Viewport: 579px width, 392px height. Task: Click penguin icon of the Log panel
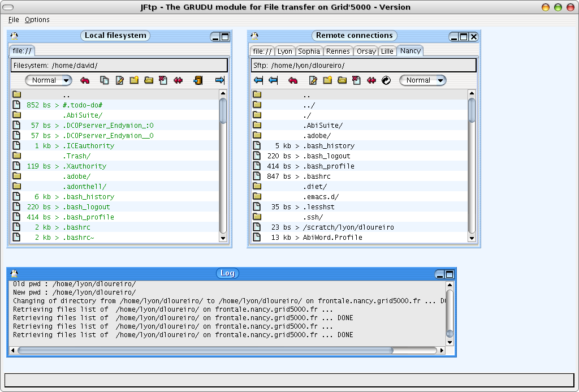pos(14,273)
